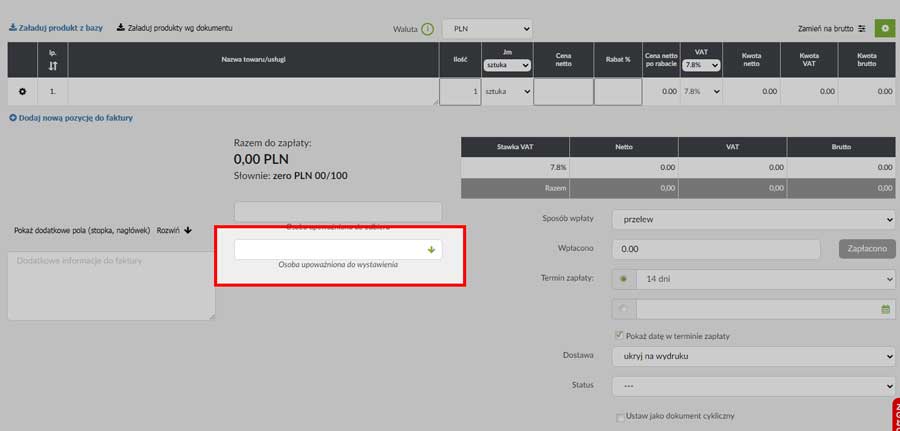900x431 pixels.
Task: Click green arrow in Osoba upoważniona do wystawienia field
Action: click(431, 250)
